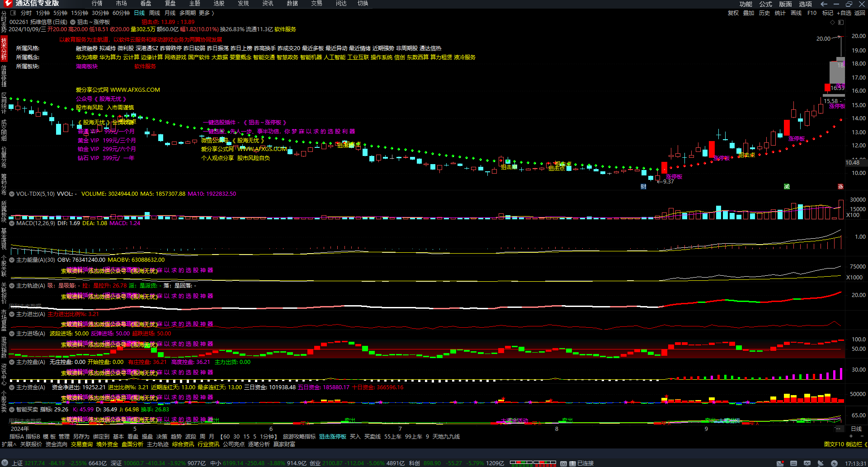Screen dimensions: 868x467
Task: Expand the indicator dropdown beside 狙击~涨停板
Action: [72, 22]
